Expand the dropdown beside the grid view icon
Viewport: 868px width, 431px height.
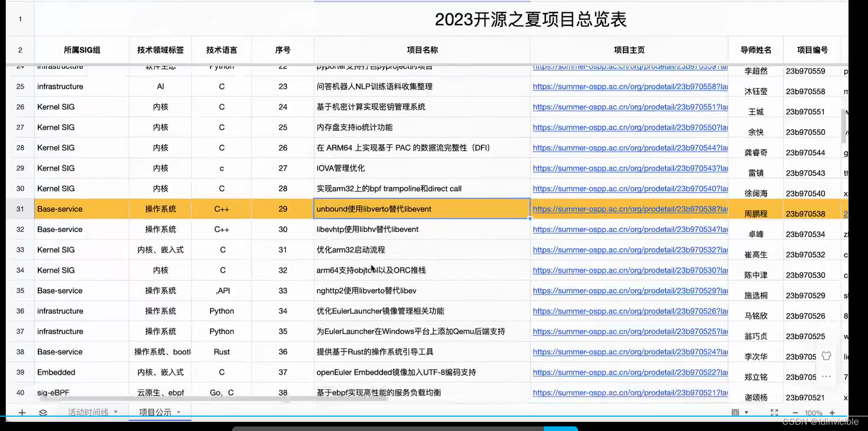[x=746, y=412]
